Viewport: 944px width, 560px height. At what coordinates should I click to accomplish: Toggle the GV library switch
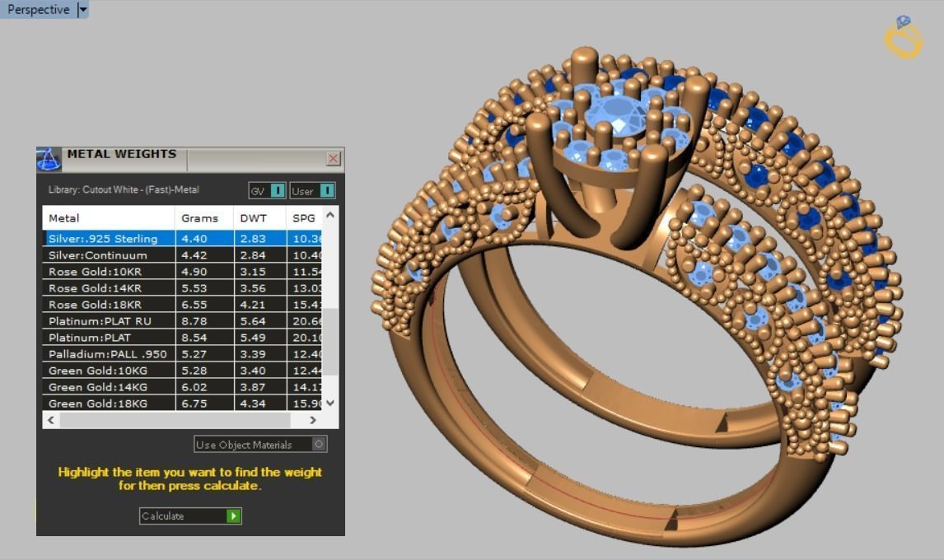coord(268,191)
